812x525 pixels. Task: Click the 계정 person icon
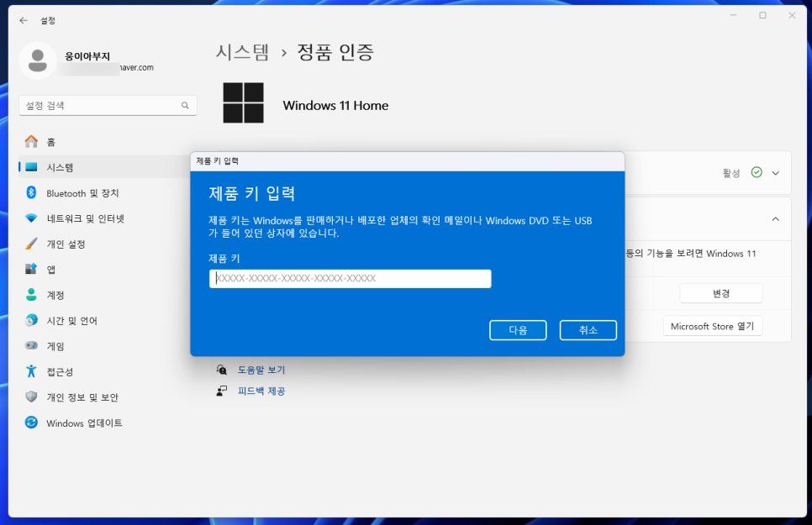[x=32, y=295]
